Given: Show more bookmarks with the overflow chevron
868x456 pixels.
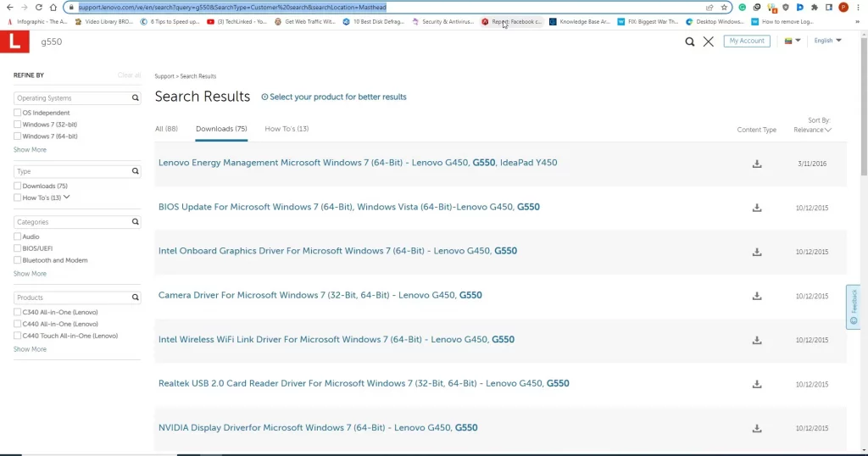Looking at the screenshot, I should point(858,21).
